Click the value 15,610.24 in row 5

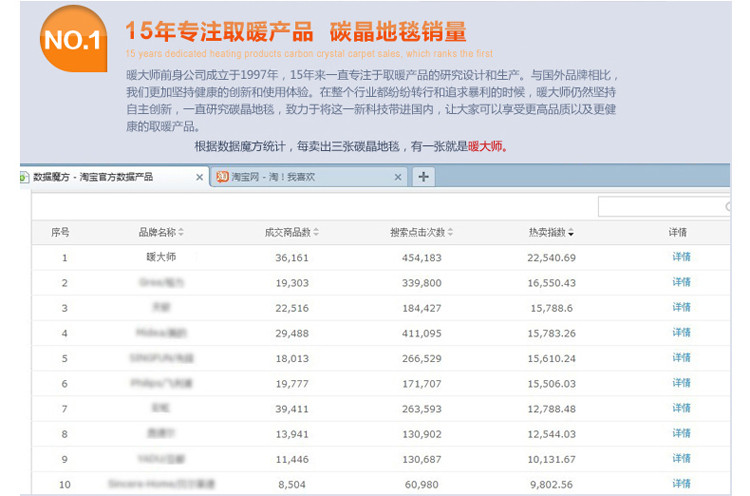pos(551,359)
